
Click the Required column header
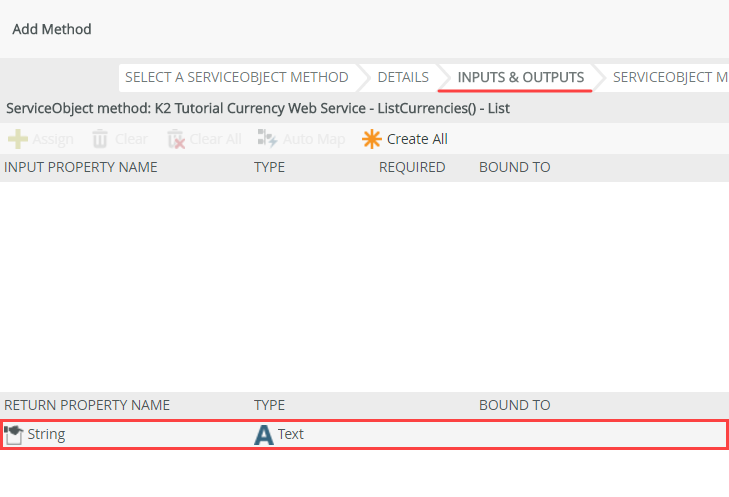[412, 167]
